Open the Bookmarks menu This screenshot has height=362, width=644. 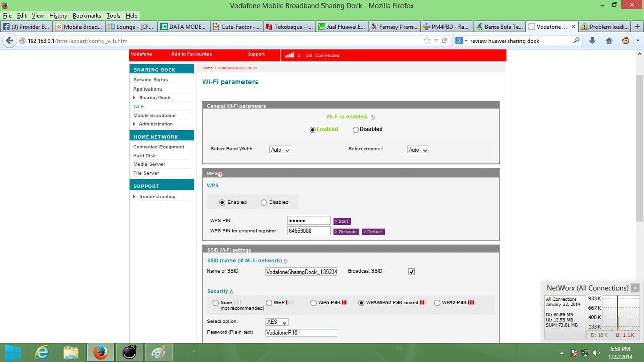coord(87,16)
